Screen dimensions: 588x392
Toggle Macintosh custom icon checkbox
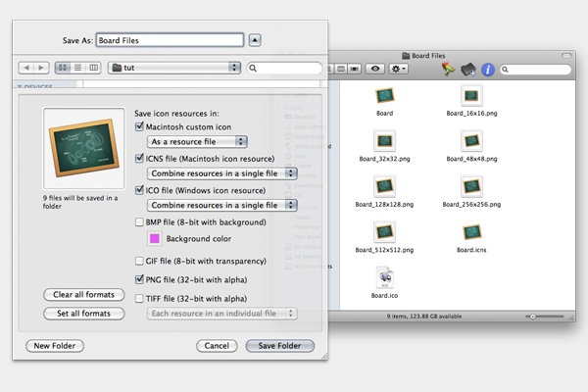139,126
